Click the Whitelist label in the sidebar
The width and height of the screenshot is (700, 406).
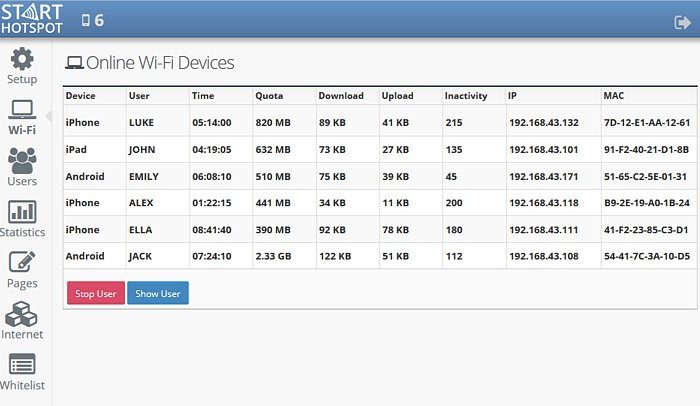(22, 385)
